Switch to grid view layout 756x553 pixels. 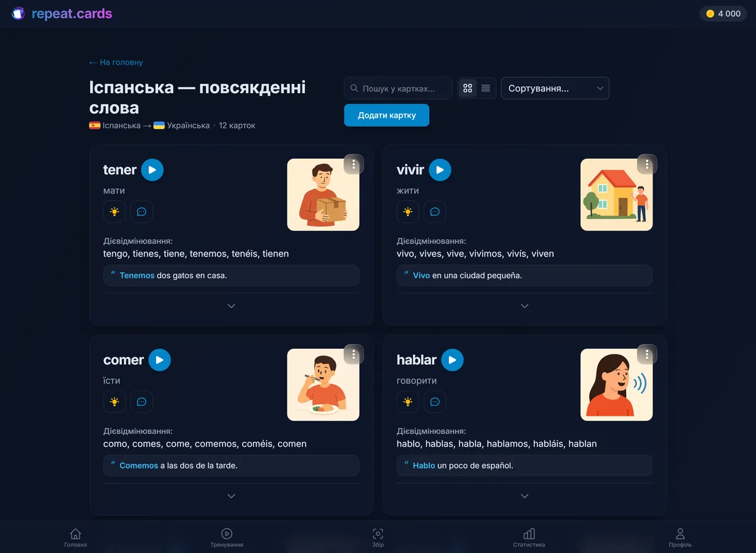point(467,88)
